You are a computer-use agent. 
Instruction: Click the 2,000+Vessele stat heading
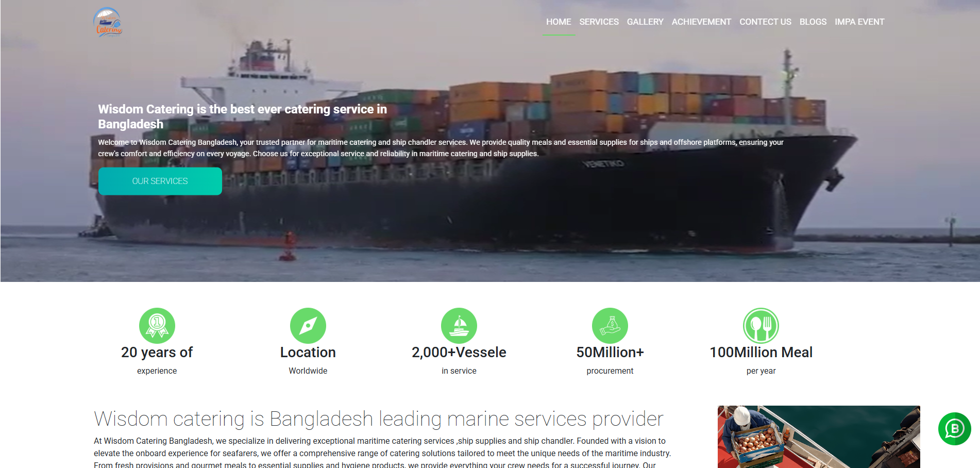coord(459,353)
